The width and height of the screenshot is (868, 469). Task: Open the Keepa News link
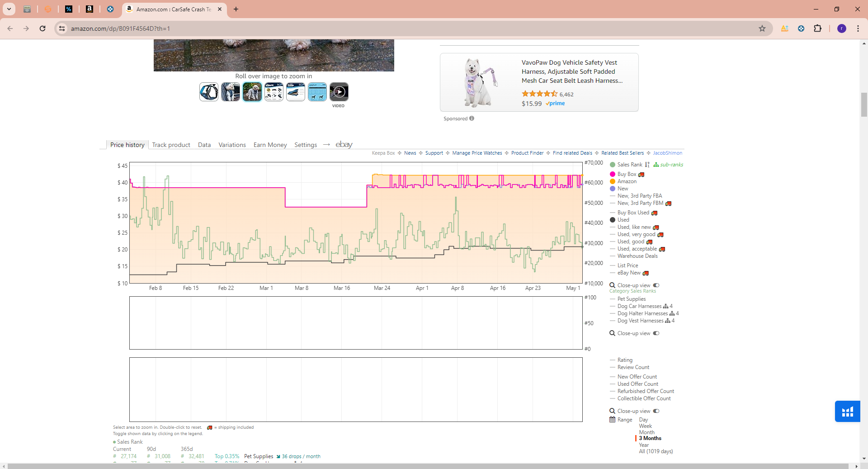[410, 153]
